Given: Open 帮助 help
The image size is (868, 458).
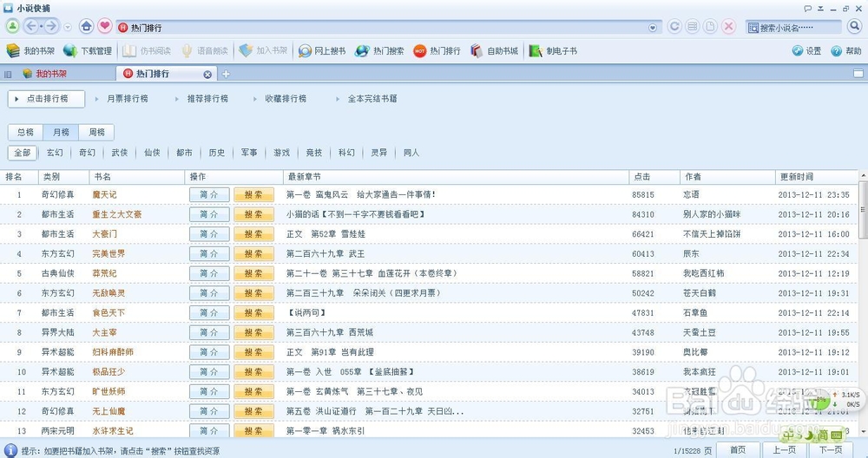Looking at the screenshot, I should pos(846,51).
